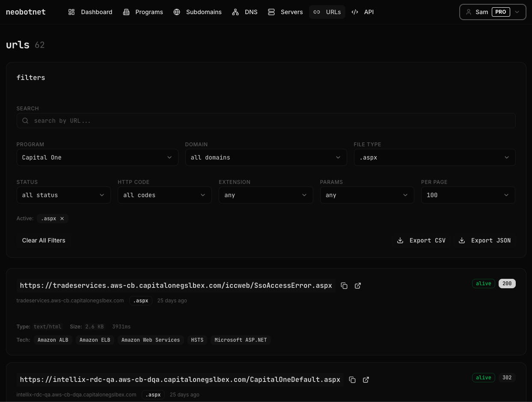
Task: Toggle the alive status badge on first URL
Action: [483, 284]
